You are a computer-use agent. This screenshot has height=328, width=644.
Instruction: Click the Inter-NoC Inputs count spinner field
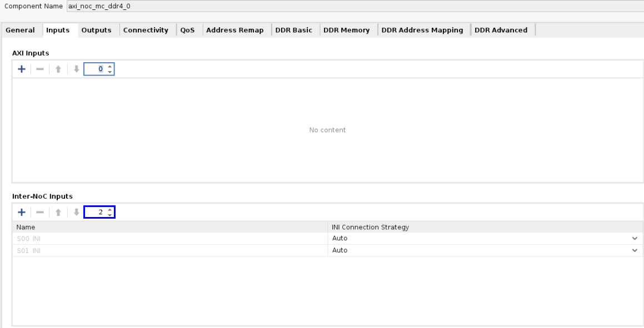(94, 212)
